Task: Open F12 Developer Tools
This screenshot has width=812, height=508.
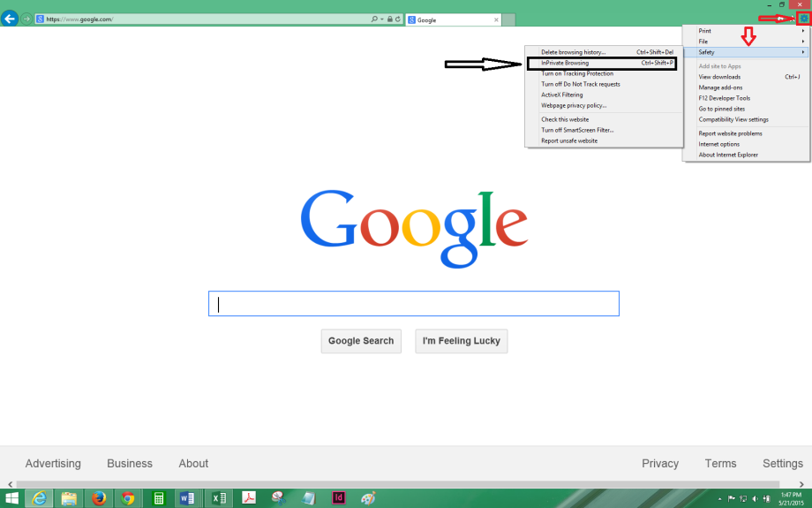Action: (x=746, y=98)
